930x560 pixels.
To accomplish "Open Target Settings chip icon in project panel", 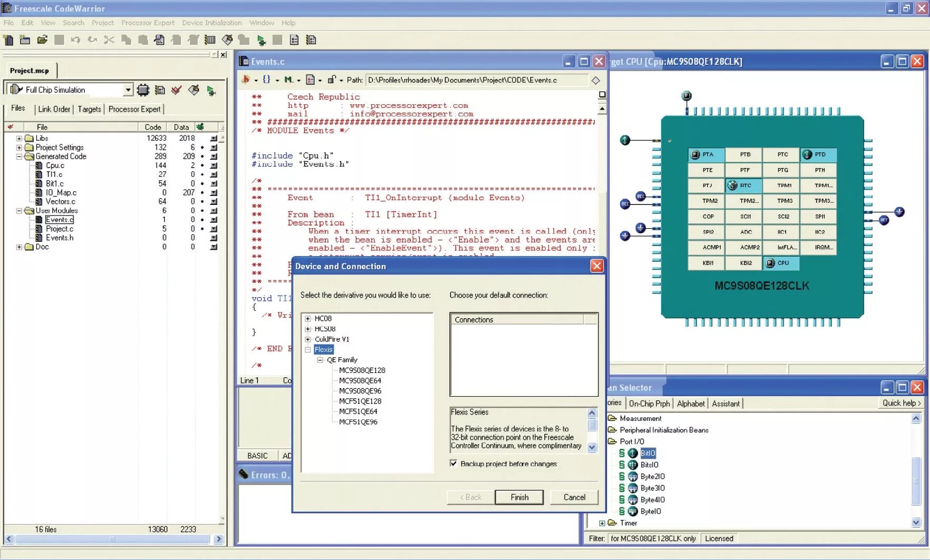I will (x=143, y=90).
